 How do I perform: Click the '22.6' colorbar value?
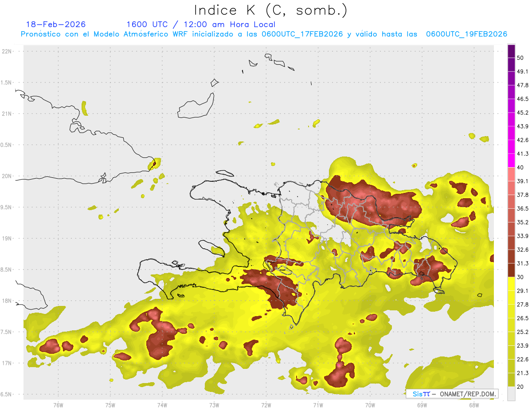click(x=523, y=359)
